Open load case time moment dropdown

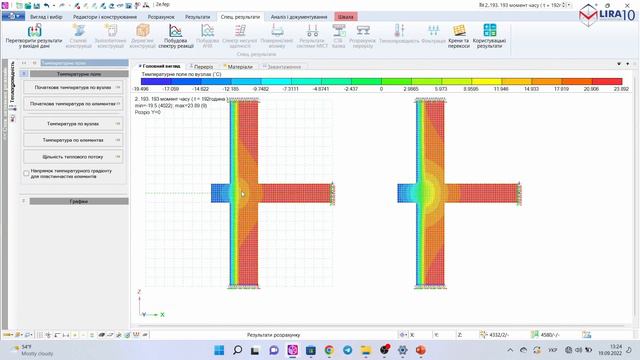pyautogui.click(x=569, y=5)
